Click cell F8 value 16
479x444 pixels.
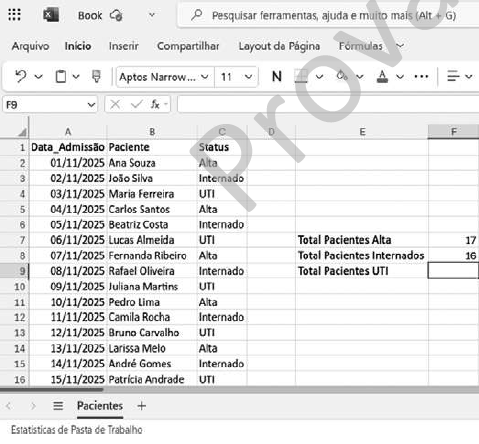click(454, 256)
